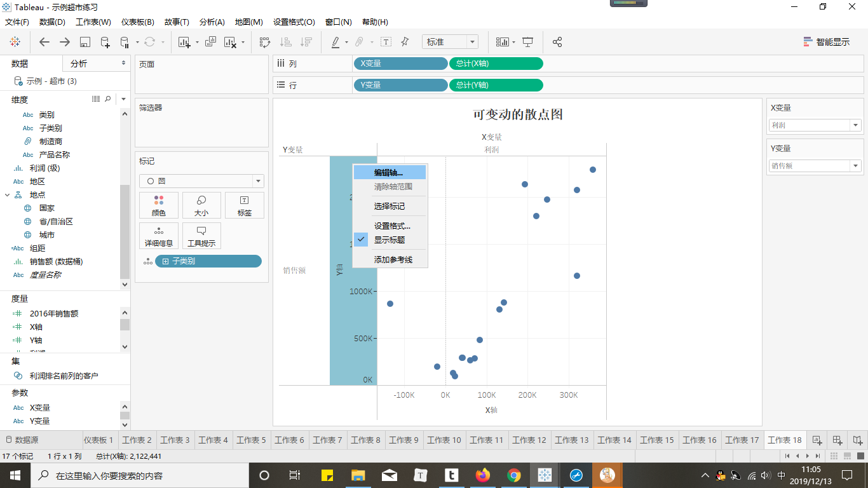Open the 工作表 10 sheet tab
The width and height of the screenshot is (868, 488).
pos(444,440)
